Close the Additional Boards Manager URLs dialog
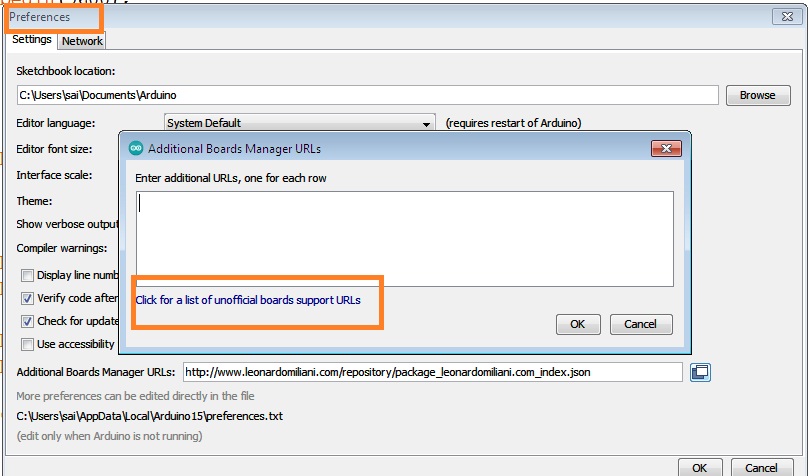This screenshot has width=808, height=476. point(666,148)
